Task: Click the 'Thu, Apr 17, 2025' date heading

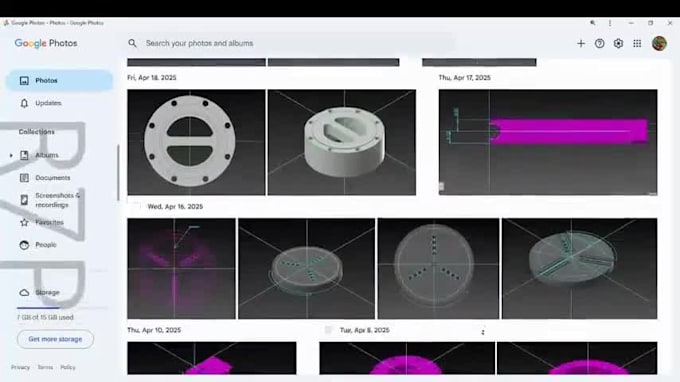Action: coord(464,78)
